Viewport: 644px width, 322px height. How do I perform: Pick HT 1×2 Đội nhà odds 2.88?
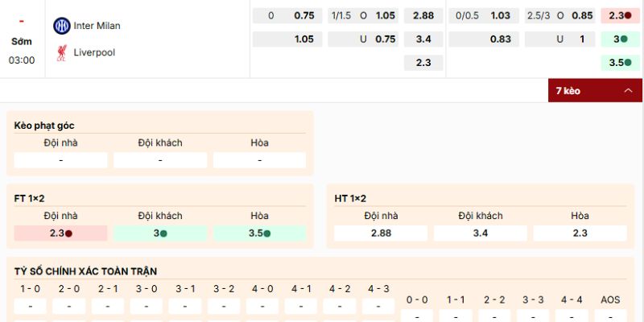click(x=381, y=233)
